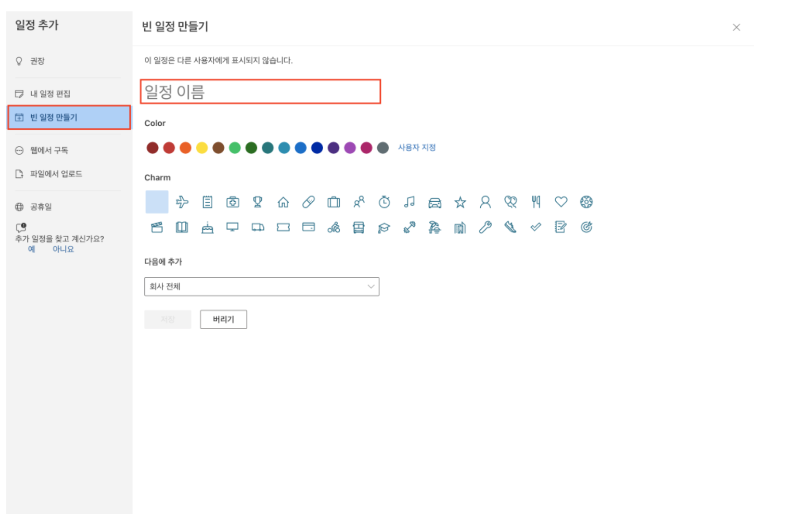Select the yellow color swatch

click(202, 148)
